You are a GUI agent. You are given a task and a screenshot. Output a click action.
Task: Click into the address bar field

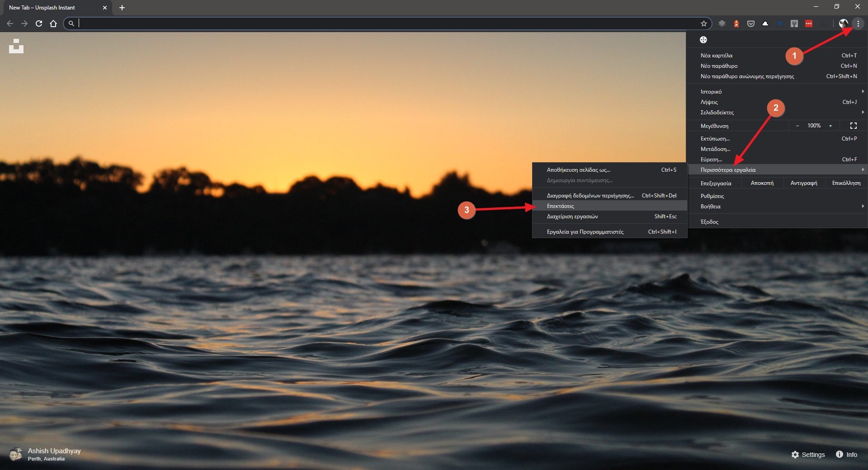pyautogui.click(x=384, y=23)
